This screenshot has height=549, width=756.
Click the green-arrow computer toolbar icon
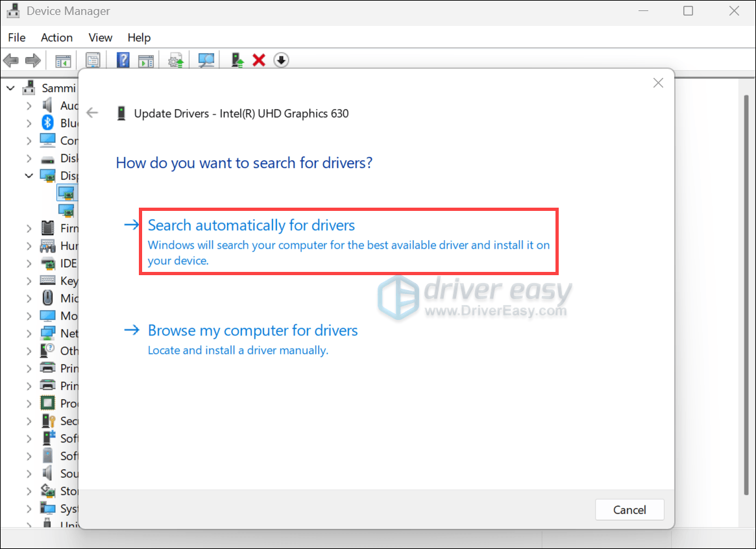(238, 60)
